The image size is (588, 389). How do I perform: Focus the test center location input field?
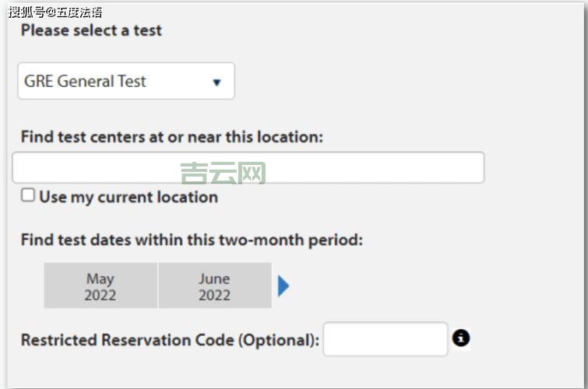coord(248,168)
